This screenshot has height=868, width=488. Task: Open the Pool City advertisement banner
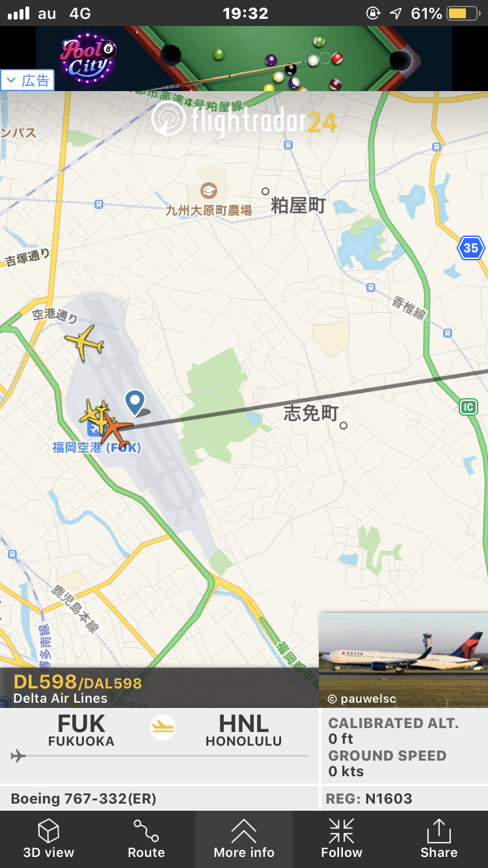[x=244, y=59]
